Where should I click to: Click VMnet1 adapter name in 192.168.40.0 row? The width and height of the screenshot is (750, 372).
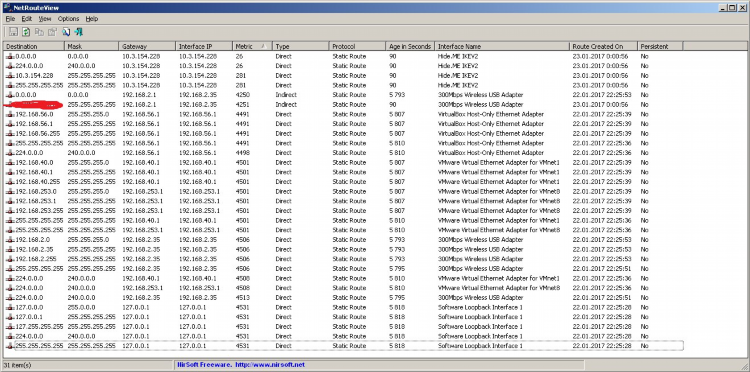point(499,163)
